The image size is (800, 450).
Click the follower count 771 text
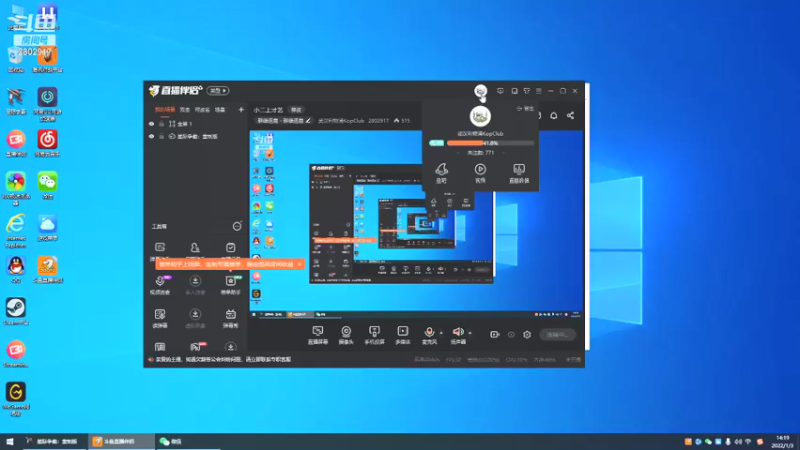(x=481, y=153)
